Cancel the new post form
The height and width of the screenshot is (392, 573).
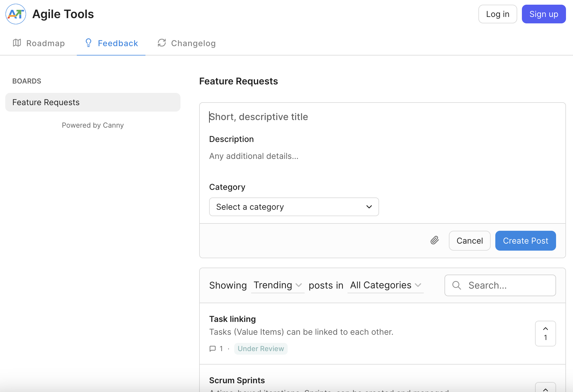click(470, 241)
